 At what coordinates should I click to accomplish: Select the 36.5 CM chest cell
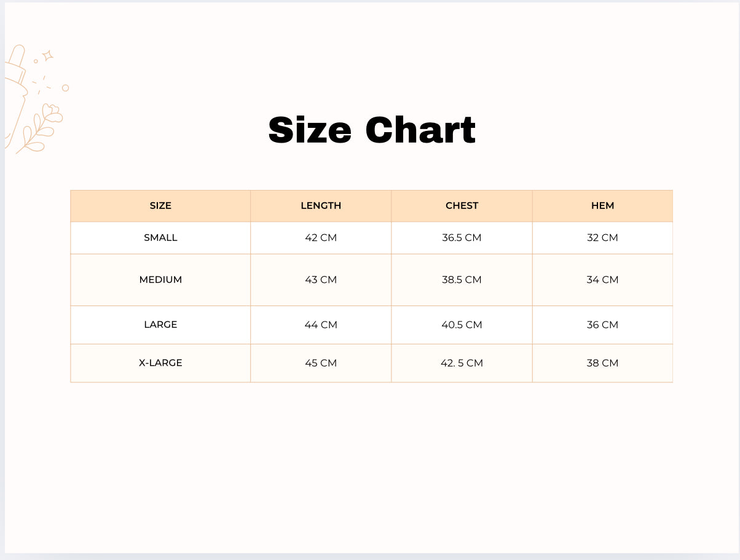pos(462,238)
